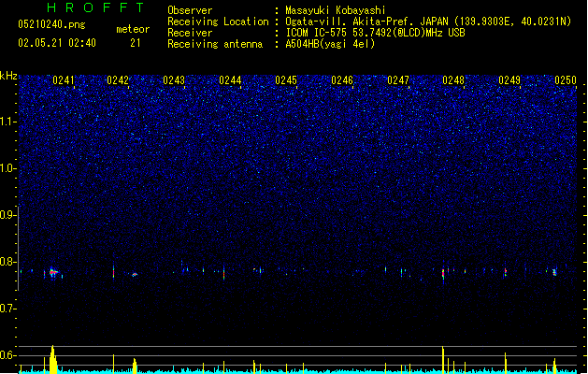588x374 pixels.
Task: Click the 0.8 kHz axis label
Action: (7, 262)
